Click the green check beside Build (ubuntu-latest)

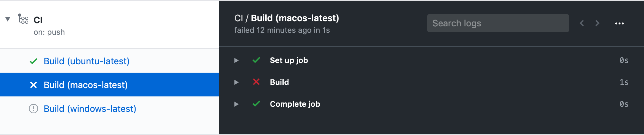[x=33, y=61]
